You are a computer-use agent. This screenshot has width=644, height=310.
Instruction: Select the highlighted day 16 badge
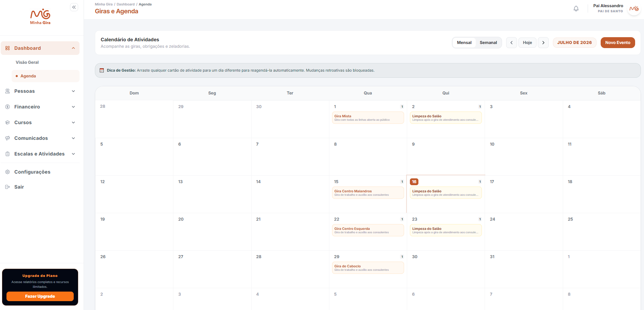[414, 182]
